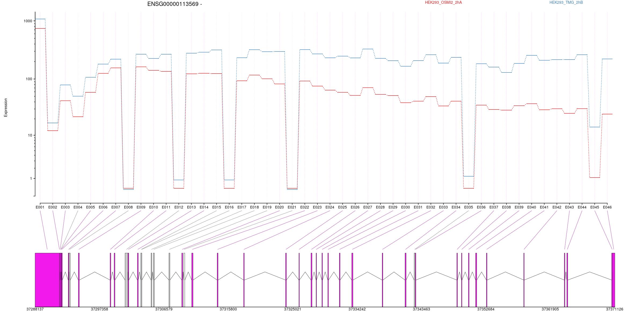The width and height of the screenshot is (644, 322).
Task: Click exon label E010
Action: coord(153,207)
